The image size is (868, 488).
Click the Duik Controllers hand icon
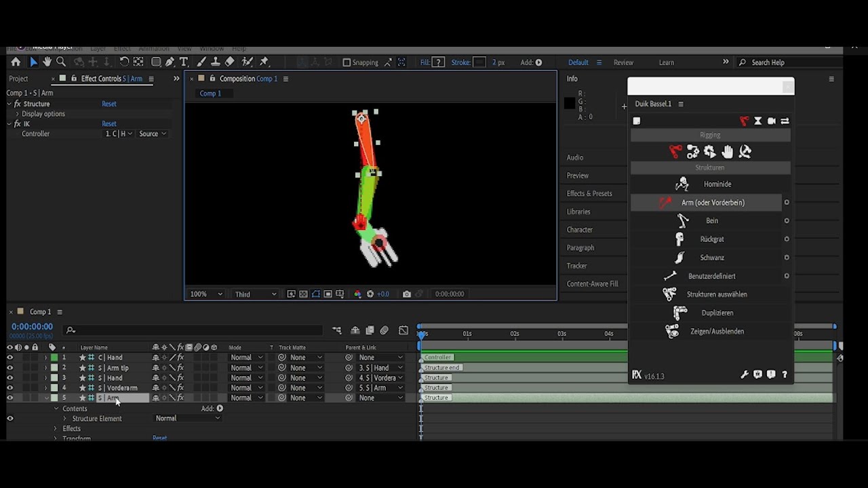pyautogui.click(x=727, y=152)
